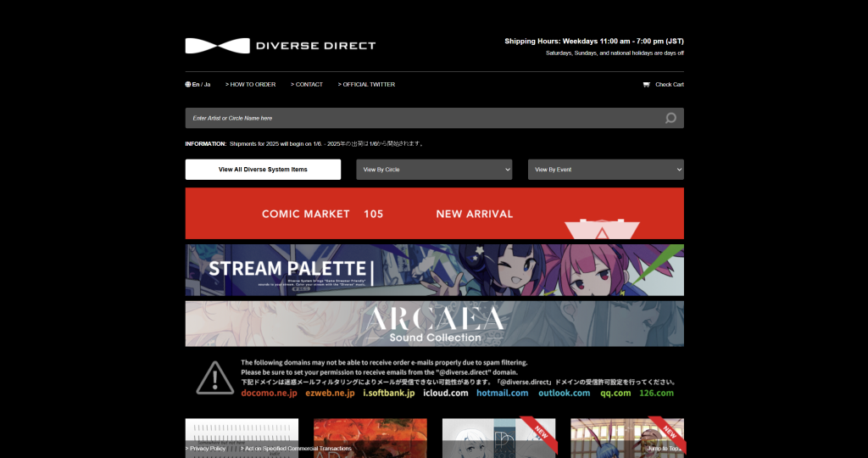Open the Diverse Direct logo homepage
Image resolution: width=868 pixels, height=458 pixels.
280,46
